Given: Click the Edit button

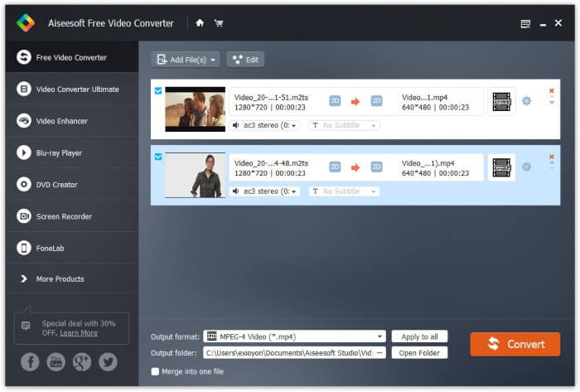Looking at the screenshot, I should (x=245, y=60).
